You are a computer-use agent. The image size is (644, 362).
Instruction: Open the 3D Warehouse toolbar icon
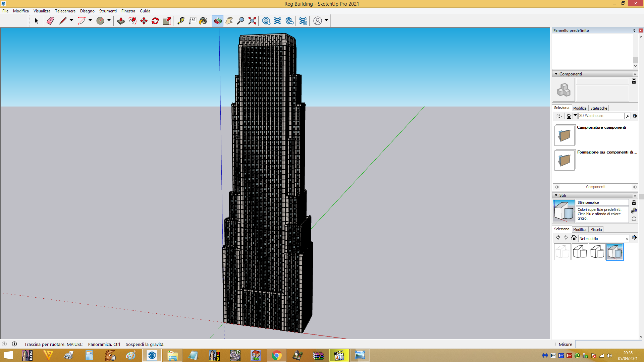click(x=266, y=21)
